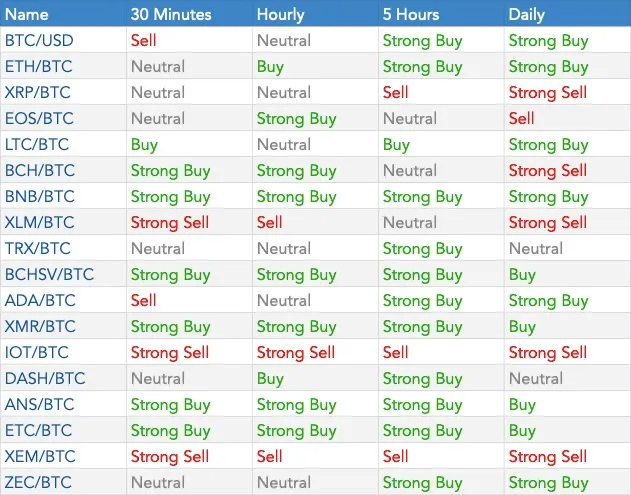Select the XRP/BTC name
Viewport: 631px width, 495px height.
[x=37, y=93]
